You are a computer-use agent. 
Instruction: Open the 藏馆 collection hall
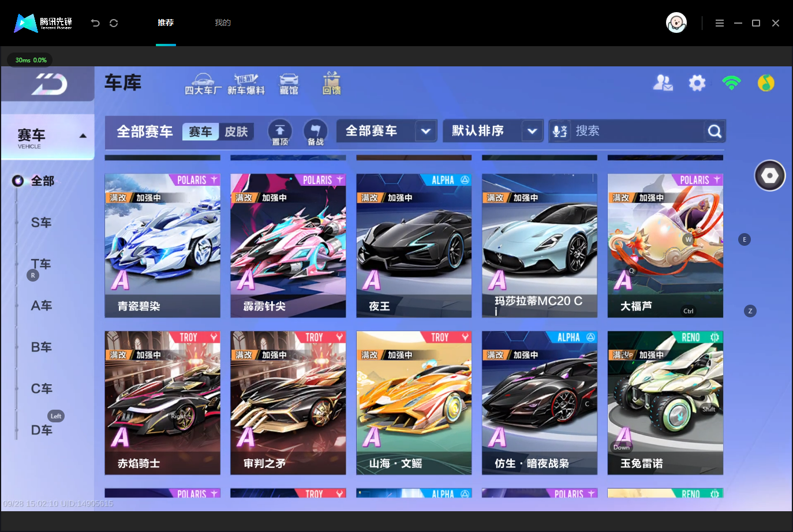point(289,84)
